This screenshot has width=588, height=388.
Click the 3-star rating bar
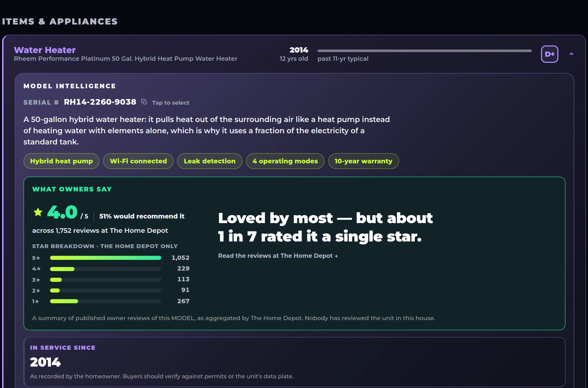[106, 280]
